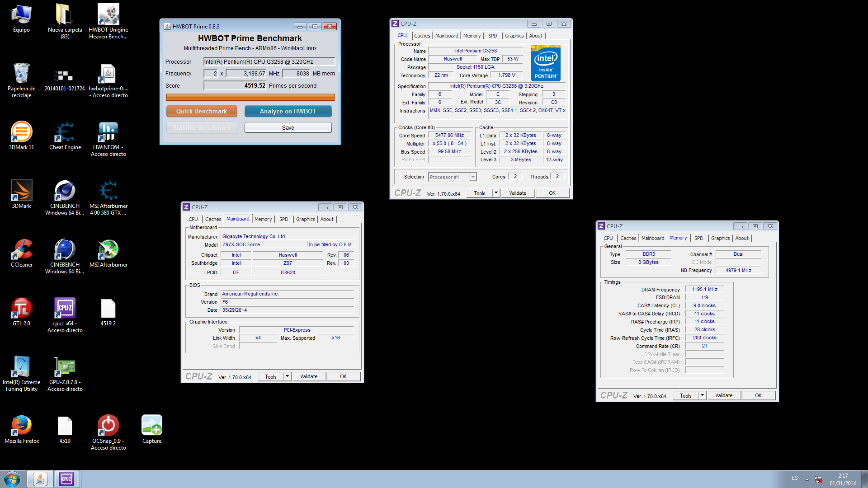The image size is (868, 488).
Task: Launch the GPU-Z.0.7.8 shortcut
Action: coord(65,374)
